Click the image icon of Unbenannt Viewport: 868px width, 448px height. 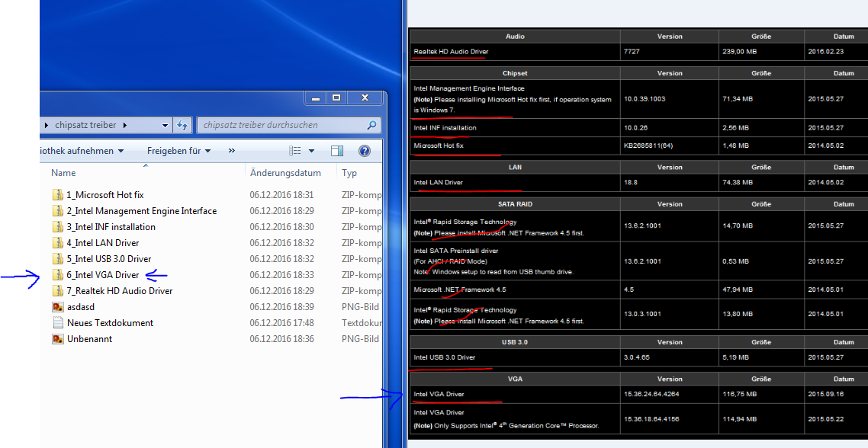click(x=57, y=339)
